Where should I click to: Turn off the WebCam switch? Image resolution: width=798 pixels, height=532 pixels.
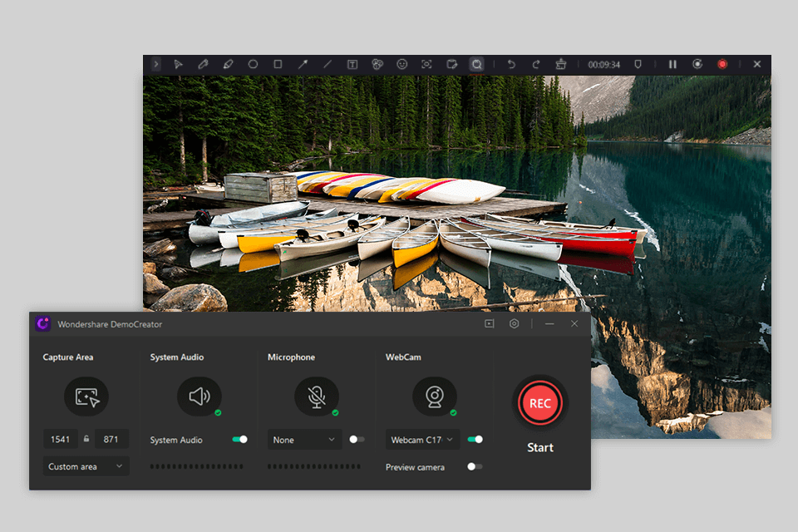click(x=475, y=440)
